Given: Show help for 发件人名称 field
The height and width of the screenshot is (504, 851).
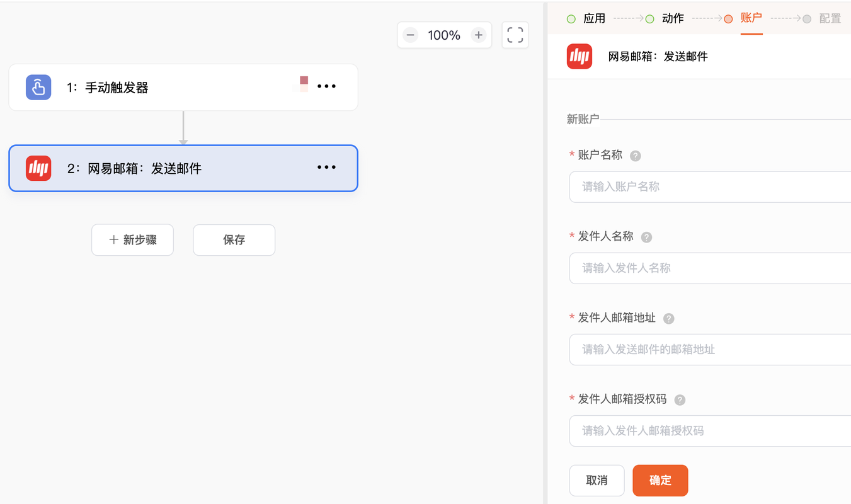Looking at the screenshot, I should pos(646,237).
